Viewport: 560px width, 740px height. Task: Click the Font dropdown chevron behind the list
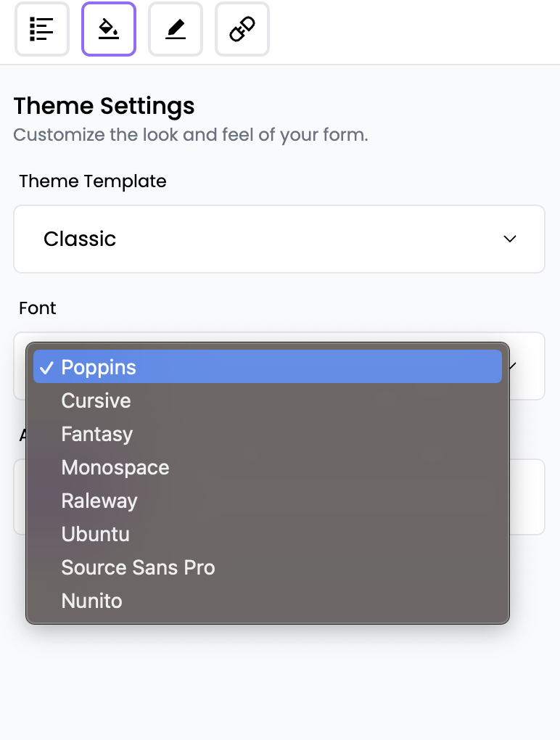(513, 366)
